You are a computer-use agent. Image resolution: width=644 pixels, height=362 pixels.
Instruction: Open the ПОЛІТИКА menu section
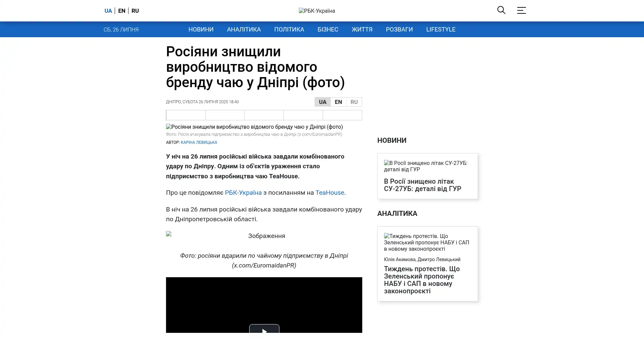pyautogui.click(x=289, y=29)
